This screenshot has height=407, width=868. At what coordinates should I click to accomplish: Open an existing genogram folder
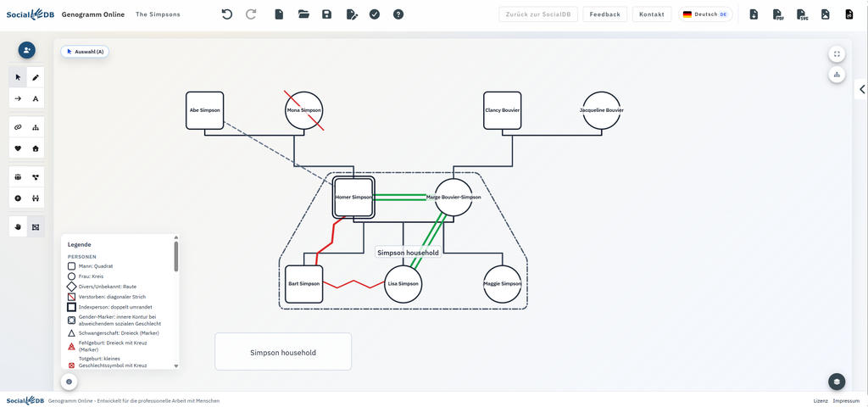pyautogui.click(x=303, y=14)
